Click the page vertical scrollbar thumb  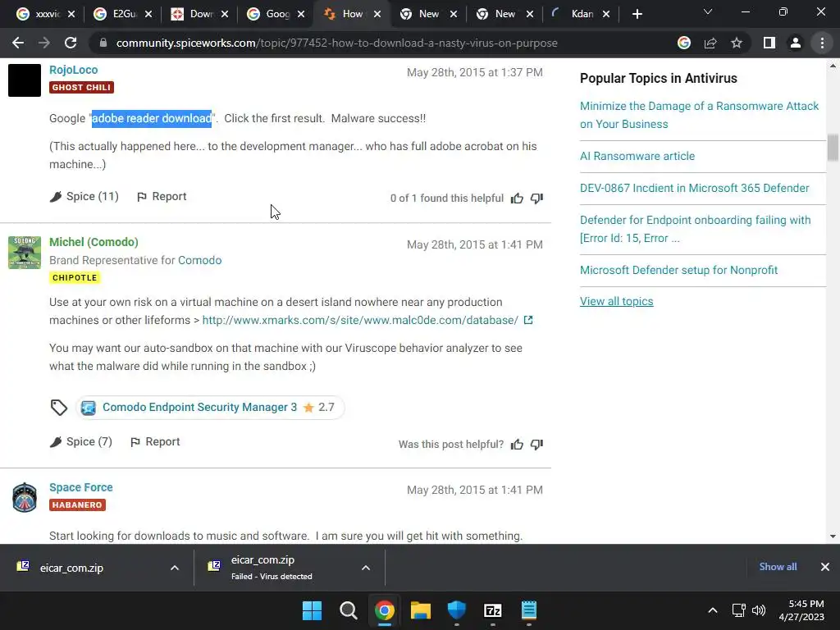point(833,148)
